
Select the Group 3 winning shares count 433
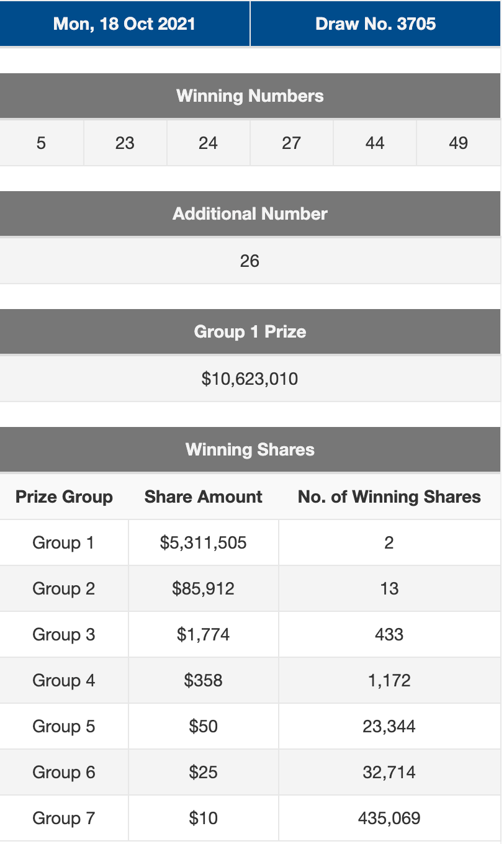pos(389,635)
